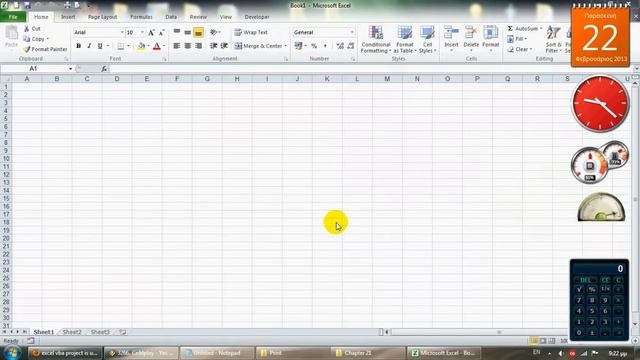Screen dimensions: 640x360
Task: Click Insert cells button
Action: pos(451,38)
